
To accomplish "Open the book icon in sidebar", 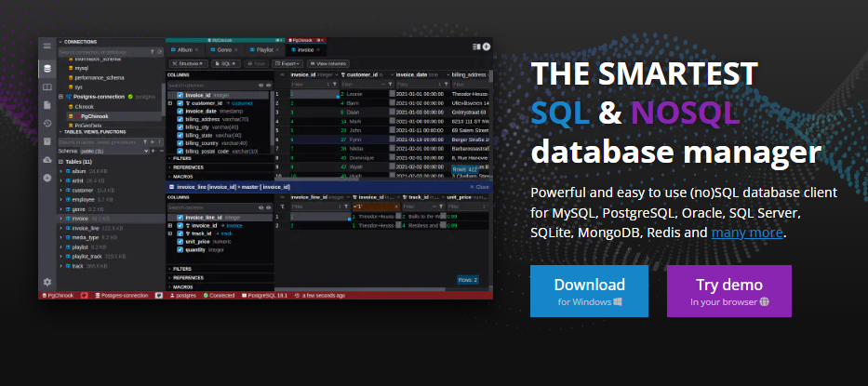I will click(x=47, y=87).
